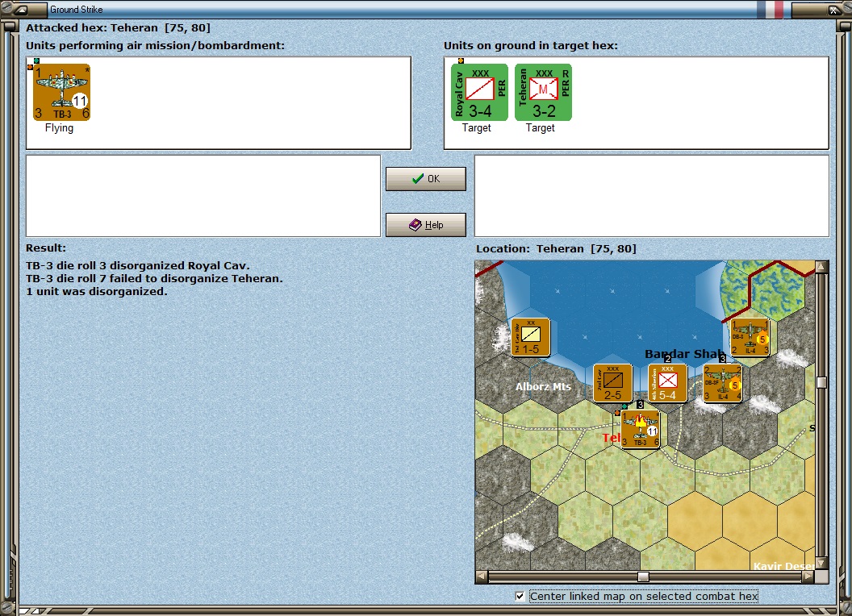Screen dimensions: 852x616
Task: Click the Alborz Mts label on the map
Action: [543, 387]
